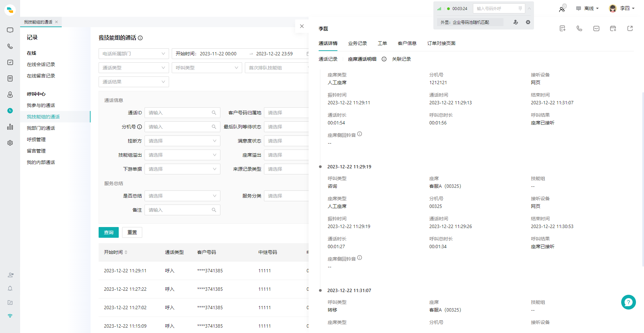
Task: Click the info icon beside 分机号 label
Action: coord(140,127)
